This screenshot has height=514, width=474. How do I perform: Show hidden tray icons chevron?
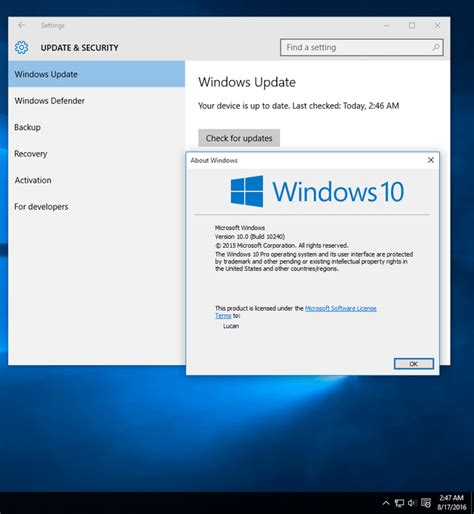click(x=386, y=503)
